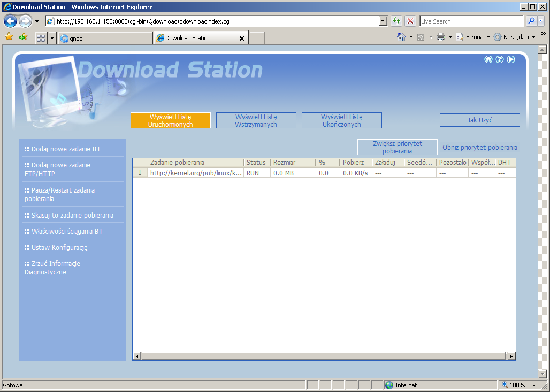
Task: Click the Pobierz column header
Action: (356, 163)
